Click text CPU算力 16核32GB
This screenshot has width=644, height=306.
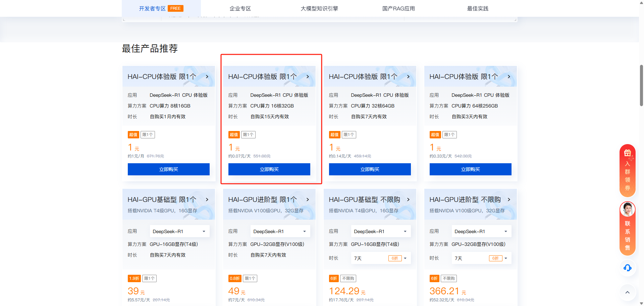pyautogui.click(x=272, y=106)
